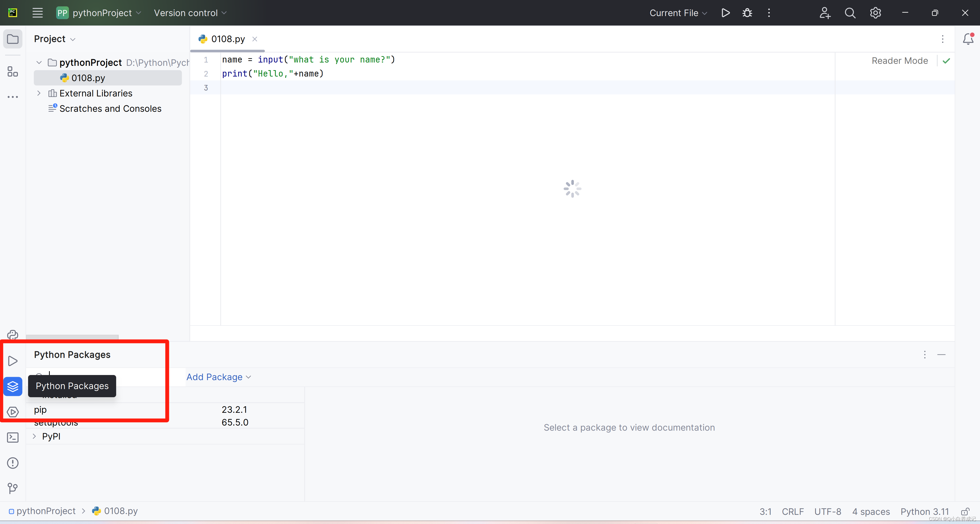980x524 pixels.
Task: Expand the External Libraries node
Action: 39,93
